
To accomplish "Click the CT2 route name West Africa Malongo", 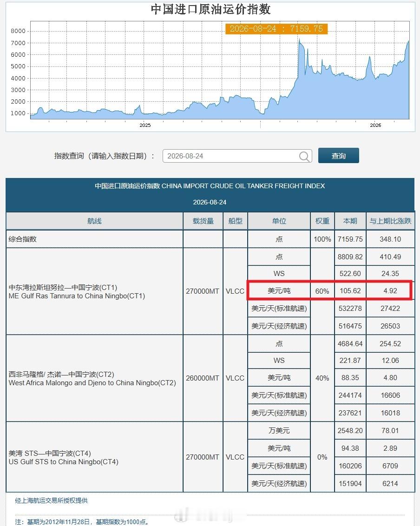I will coord(92,378).
